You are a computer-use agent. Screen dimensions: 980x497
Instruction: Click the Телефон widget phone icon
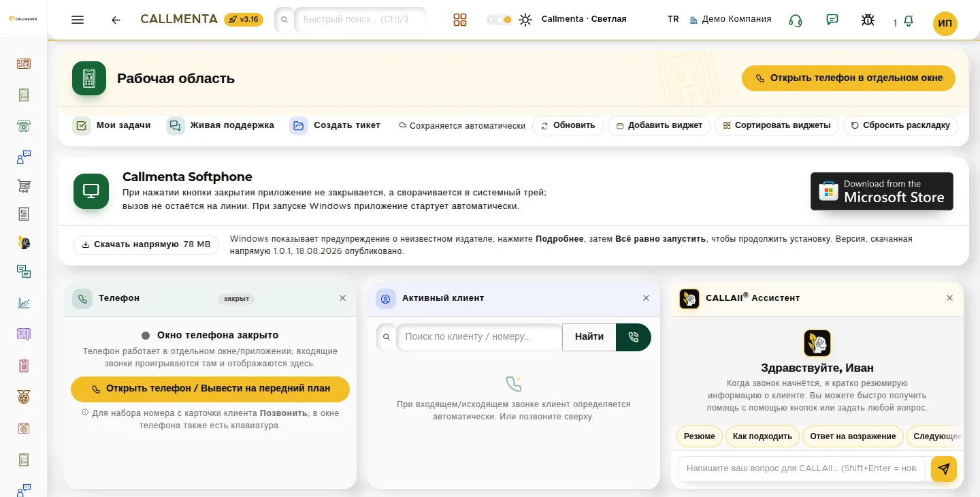82,298
